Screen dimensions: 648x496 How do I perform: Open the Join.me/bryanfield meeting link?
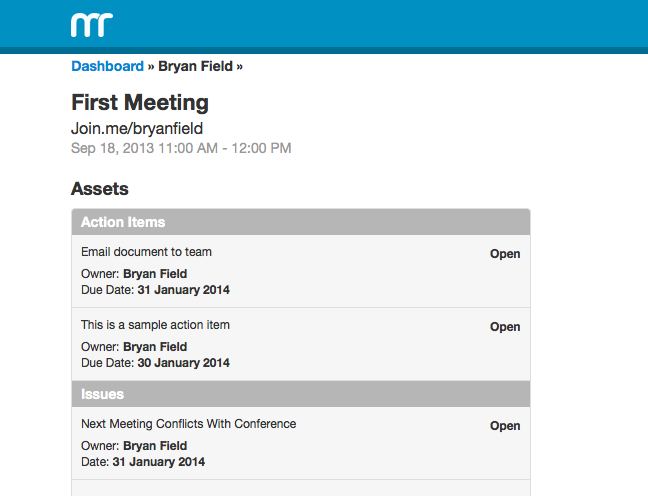(137, 128)
